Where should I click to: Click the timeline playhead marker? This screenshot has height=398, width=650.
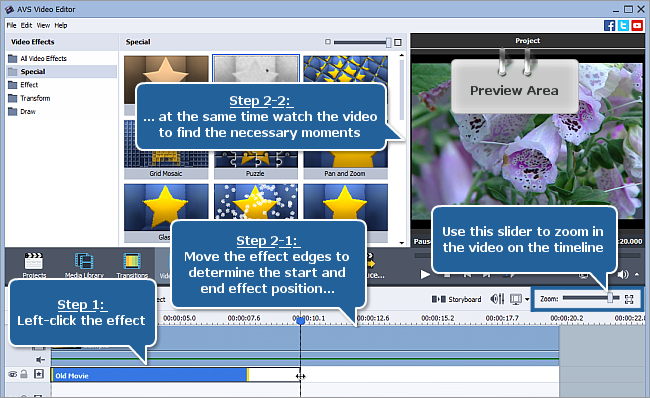click(301, 320)
